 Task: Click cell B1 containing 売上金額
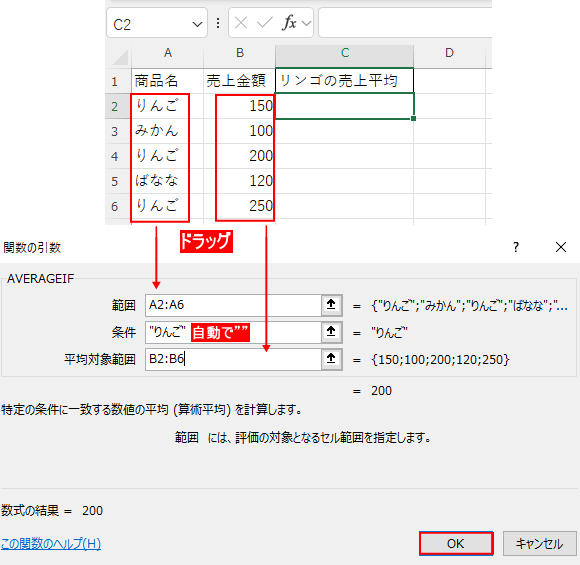tap(239, 81)
